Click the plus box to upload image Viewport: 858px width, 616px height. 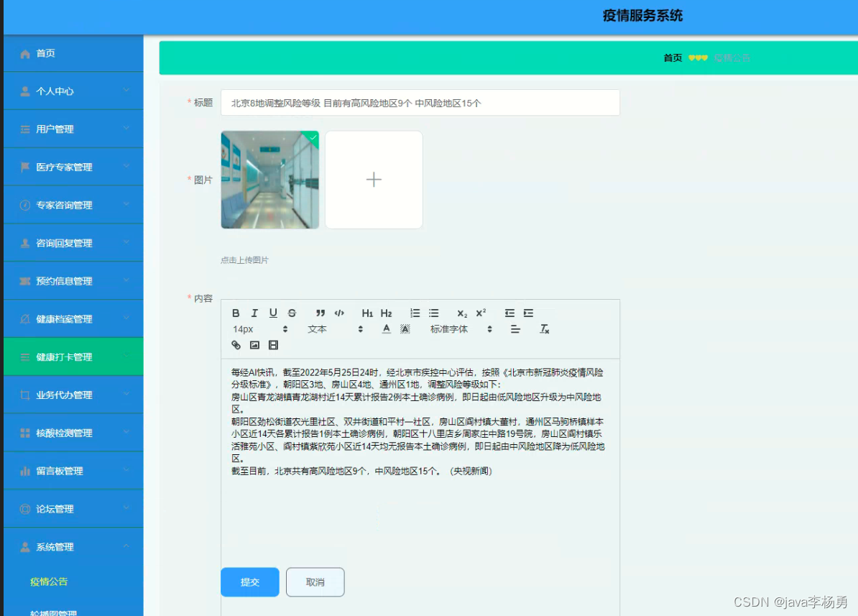pos(374,180)
